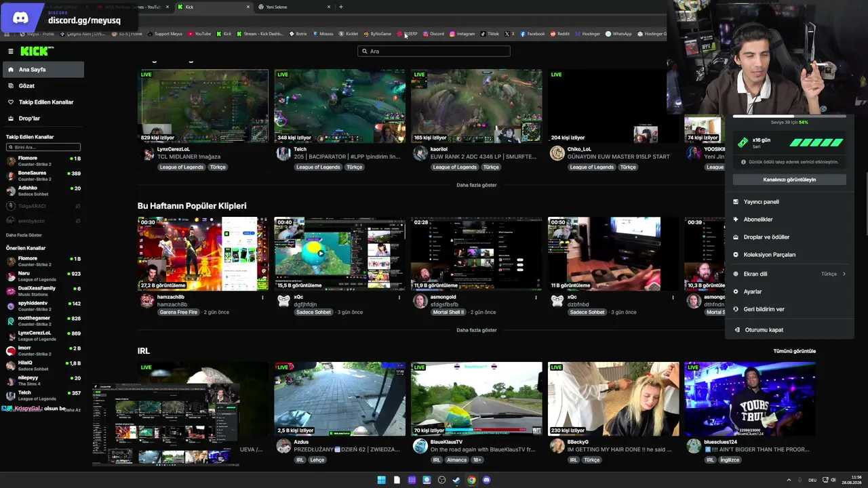Image resolution: width=868 pixels, height=488 pixels.
Task: Click the Gözat browse icon
Action: [x=11, y=85]
